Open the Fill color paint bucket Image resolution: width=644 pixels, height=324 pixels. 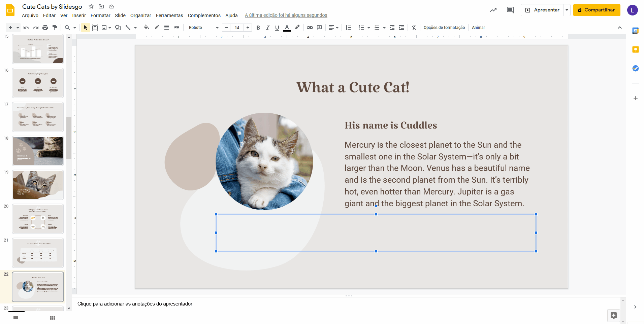(x=147, y=28)
